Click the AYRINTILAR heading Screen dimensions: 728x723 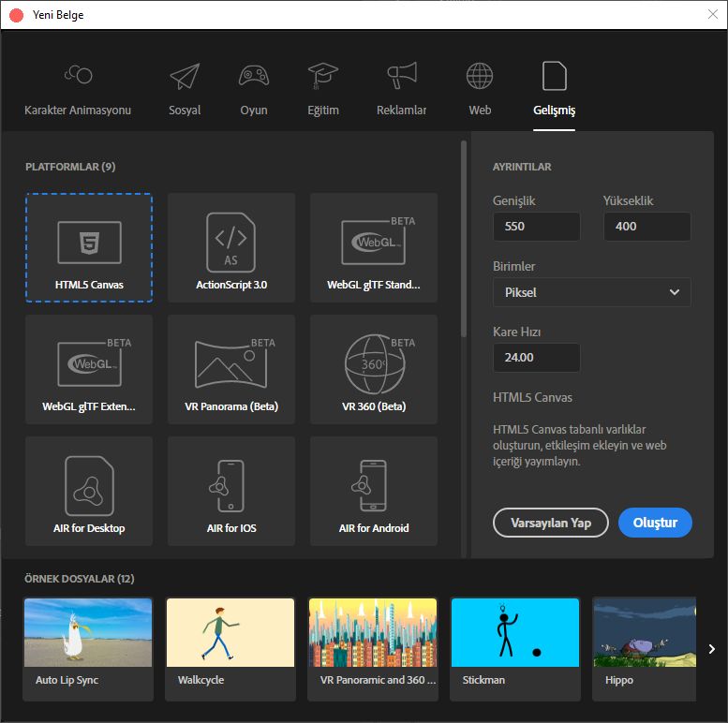tap(522, 167)
